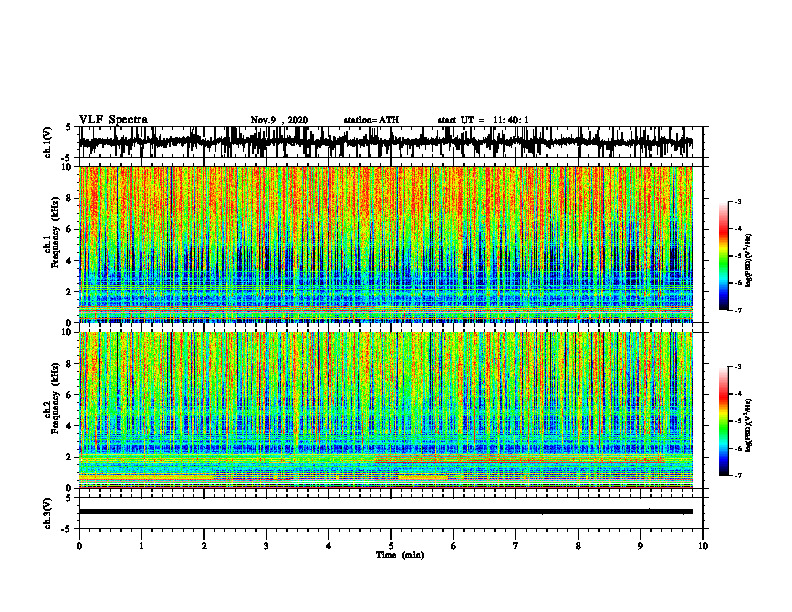This screenshot has width=792, height=612.
Task: Click the log(PSD) label beside ch.2 colorbar
Action: click(749, 423)
